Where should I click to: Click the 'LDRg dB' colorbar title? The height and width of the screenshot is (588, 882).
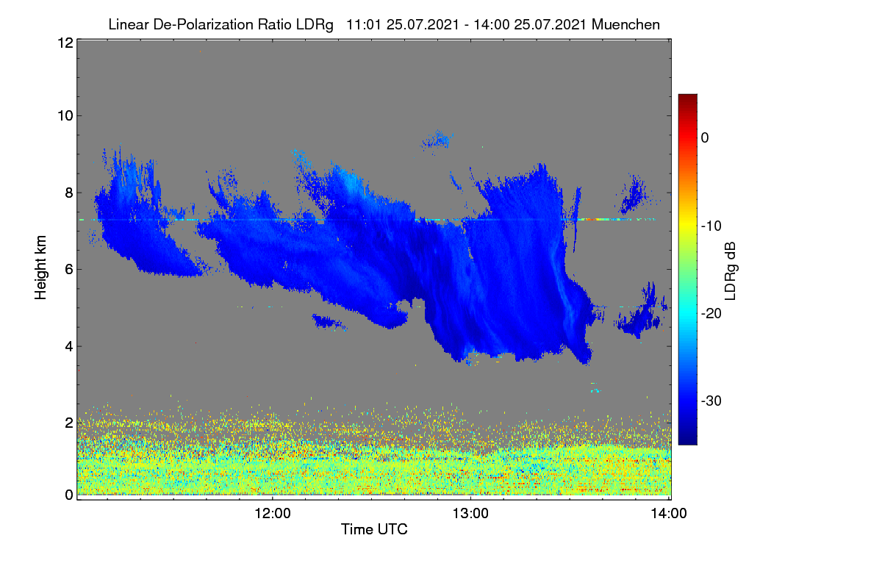[731, 270]
